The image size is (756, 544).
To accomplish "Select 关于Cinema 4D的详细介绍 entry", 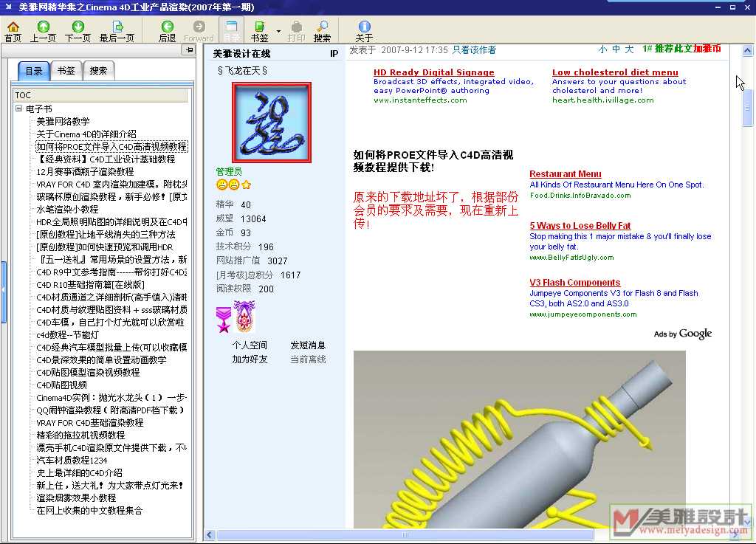I will coord(86,134).
